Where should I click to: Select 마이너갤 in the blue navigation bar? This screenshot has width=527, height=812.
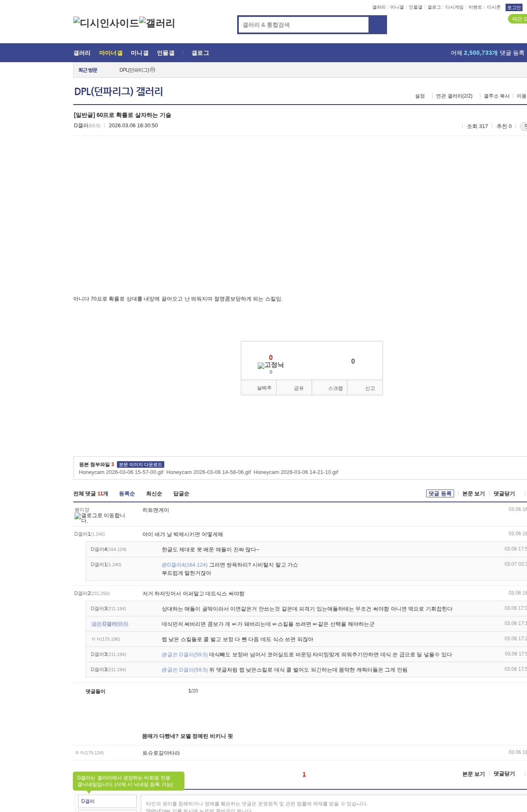click(x=111, y=53)
